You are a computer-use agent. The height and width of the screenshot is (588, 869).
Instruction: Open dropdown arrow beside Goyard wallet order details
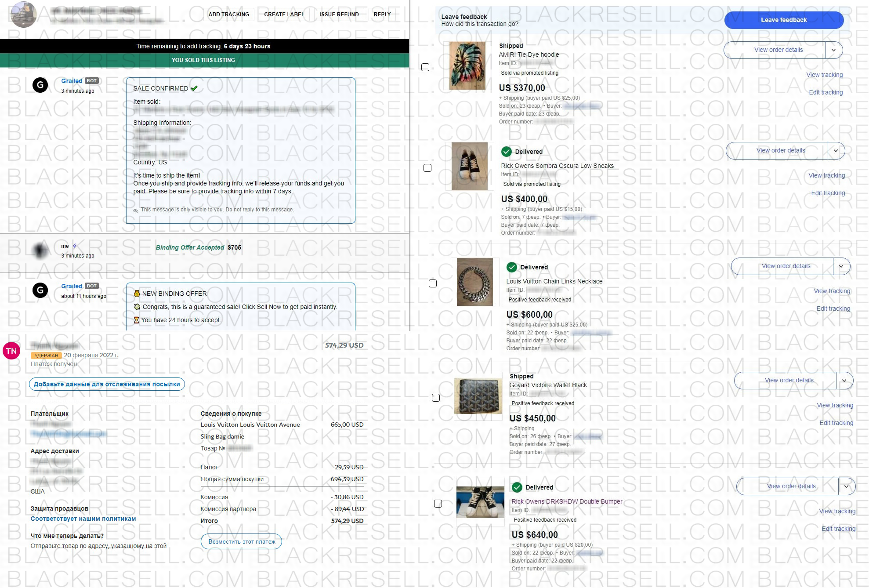[844, 381]
